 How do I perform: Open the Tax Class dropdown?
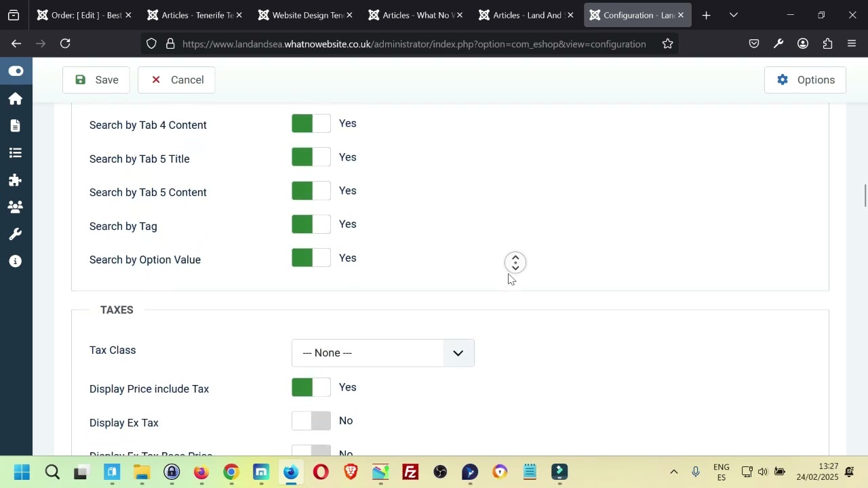pos(383,353)
